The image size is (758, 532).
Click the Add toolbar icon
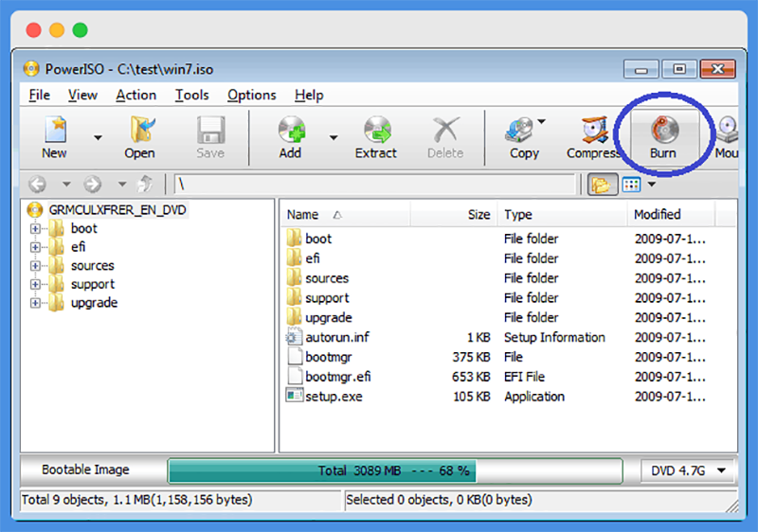click(292, 130)
